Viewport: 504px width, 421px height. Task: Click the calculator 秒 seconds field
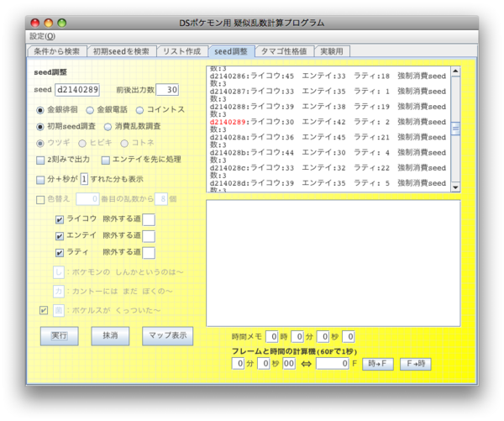point(264,364)
